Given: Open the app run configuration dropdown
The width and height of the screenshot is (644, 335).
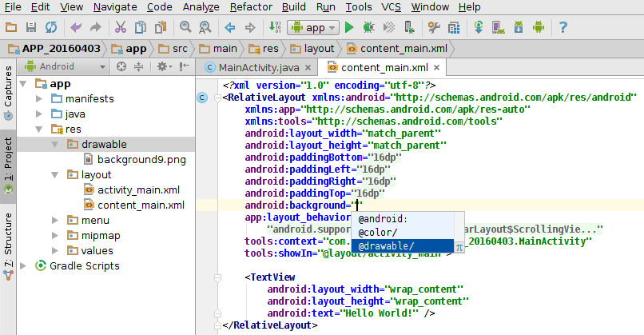Looking at the screenshot, I should [x=313, y=27].
